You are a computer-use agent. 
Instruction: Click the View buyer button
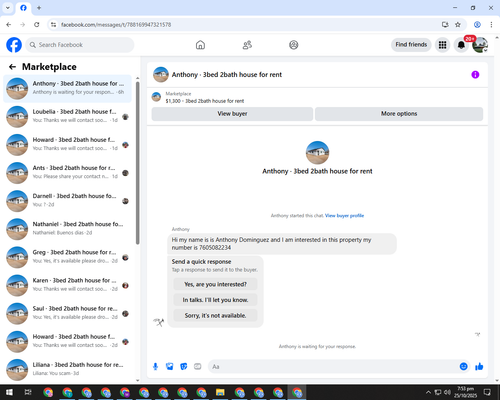[232, 114]
